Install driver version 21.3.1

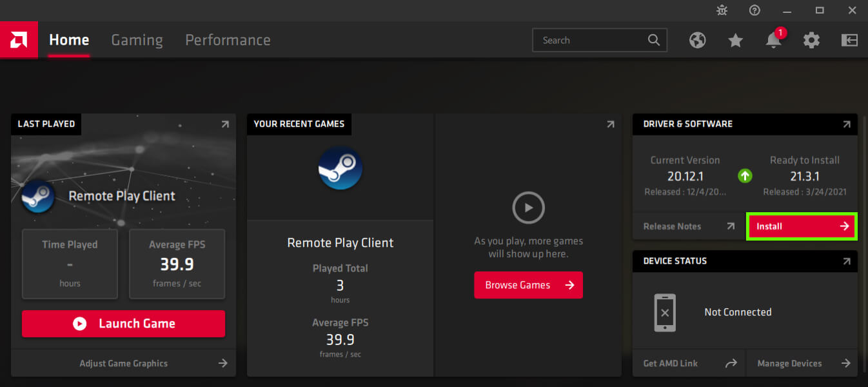coord(802,226)
